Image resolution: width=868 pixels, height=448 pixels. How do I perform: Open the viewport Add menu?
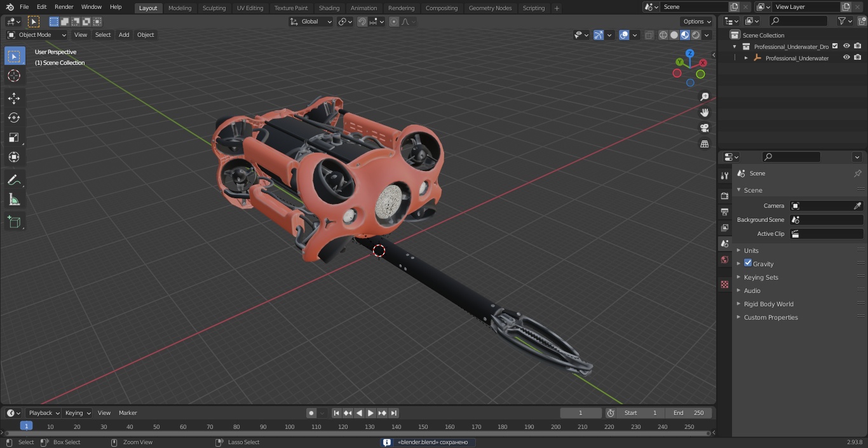tap(124, 35)
